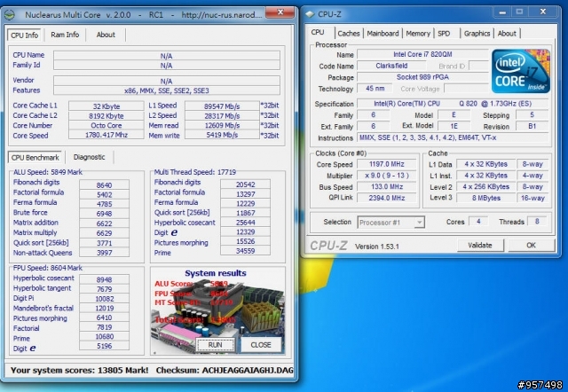
Task: Click the CPU-Z title bar icon
Action: pyautogui.click(x=310, y=14)
